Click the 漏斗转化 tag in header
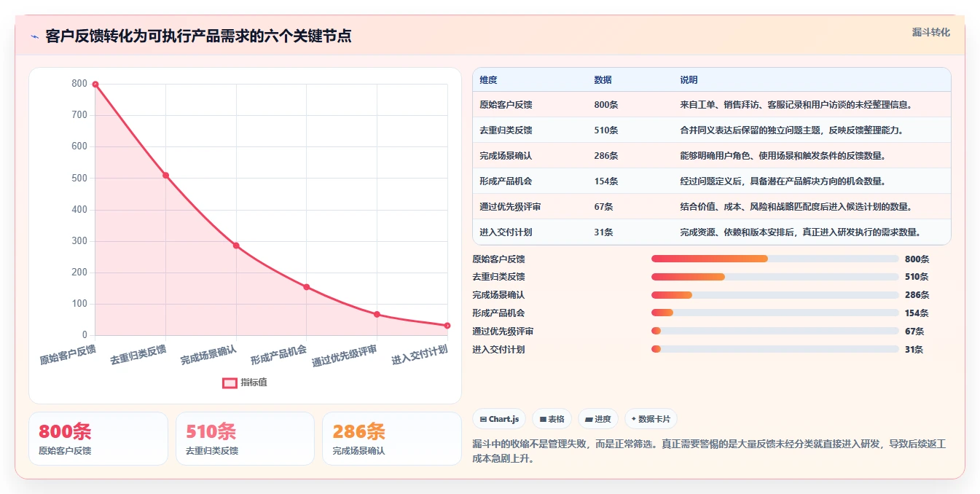This screenshot has height=494, width=980. [x=930, y=33]
